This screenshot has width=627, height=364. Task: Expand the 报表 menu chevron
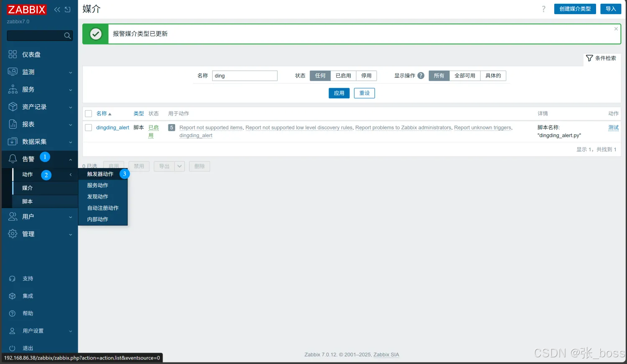pyautogui.click(x=70, y=125)
